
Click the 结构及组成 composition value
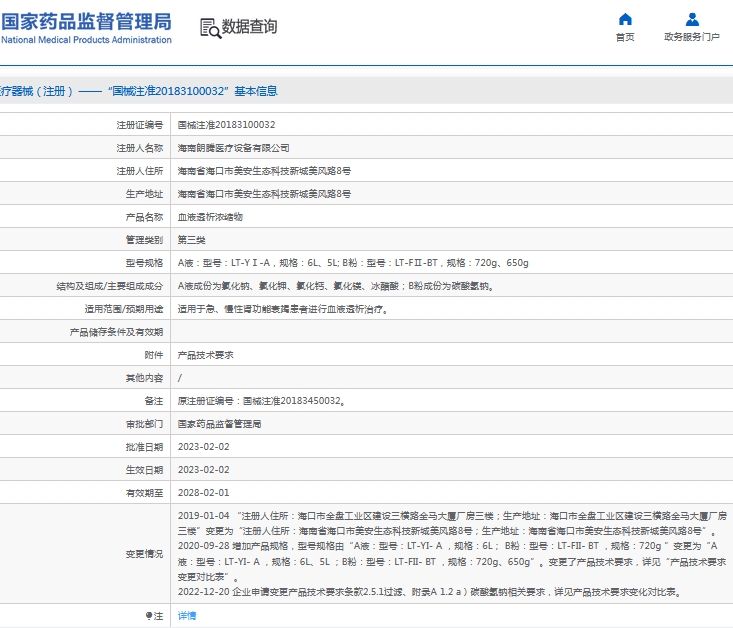point(336,286)
